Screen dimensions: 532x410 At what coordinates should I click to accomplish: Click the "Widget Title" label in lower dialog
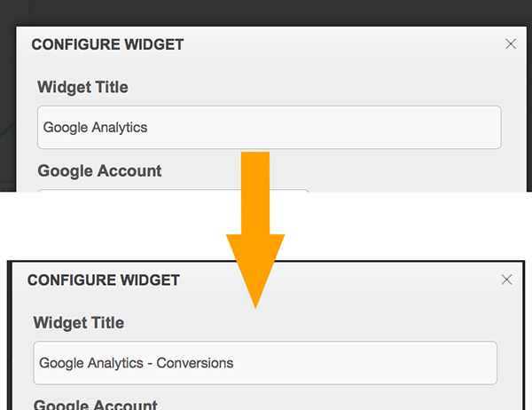click(x=79, y=323)
